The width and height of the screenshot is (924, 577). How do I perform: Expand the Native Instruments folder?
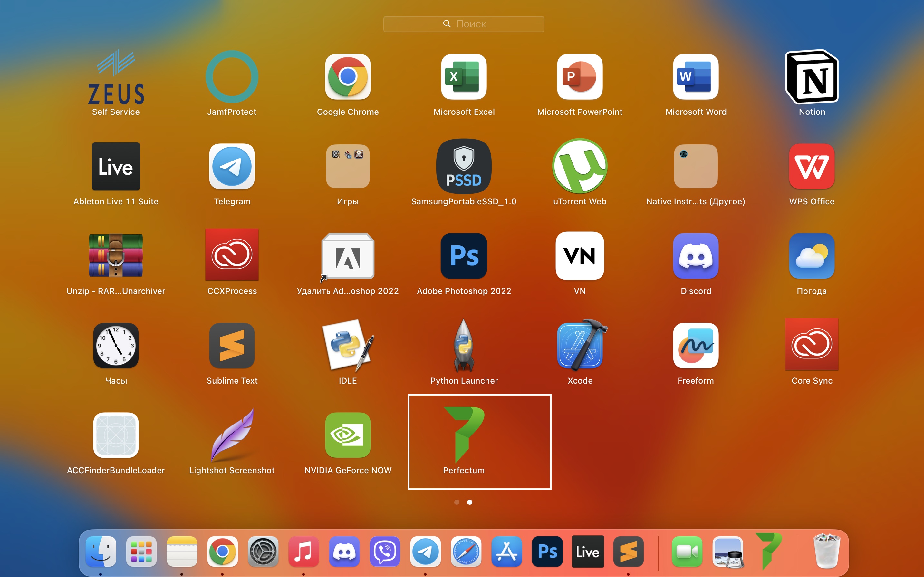coord(696,166)
